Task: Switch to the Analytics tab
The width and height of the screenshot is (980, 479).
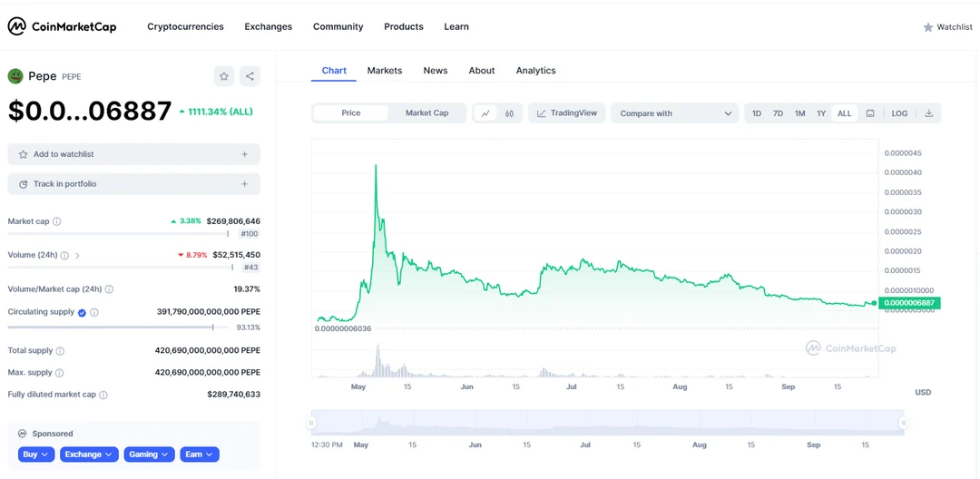Action: point(535,71)
